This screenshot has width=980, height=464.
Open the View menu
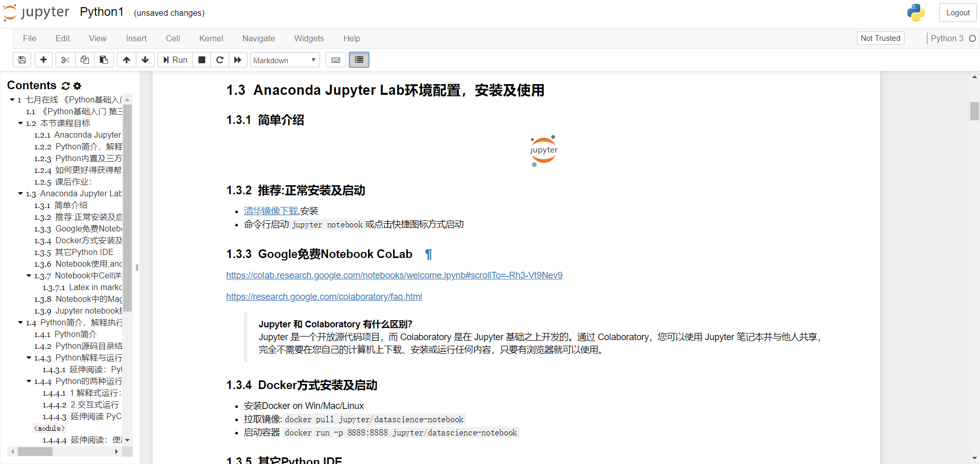point(97,39)
